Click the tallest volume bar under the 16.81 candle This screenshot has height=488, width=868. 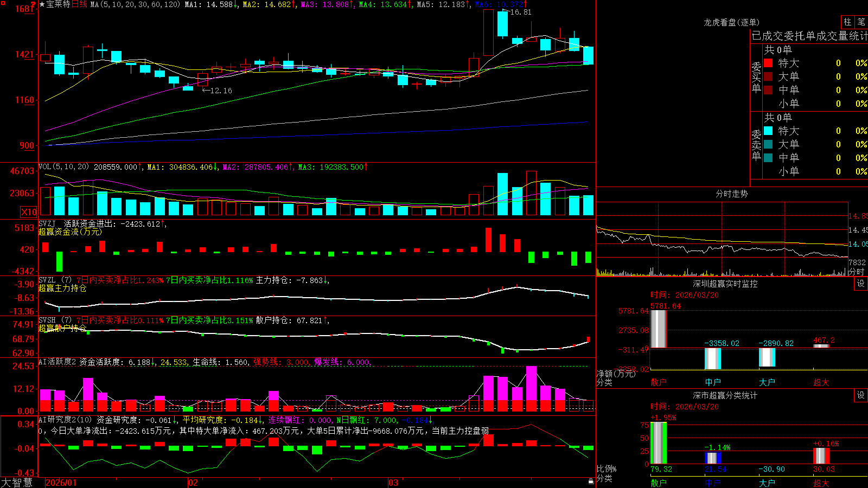[502, 194]
